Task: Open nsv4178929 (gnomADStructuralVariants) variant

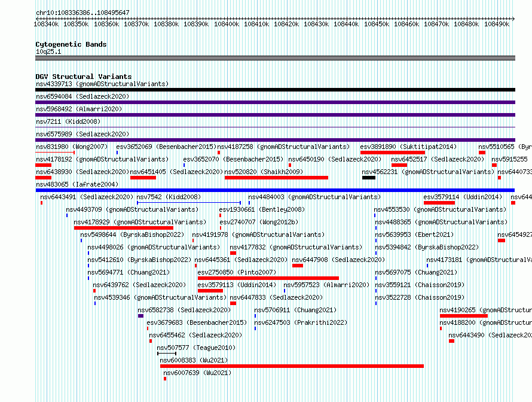Action: (140, 222)
